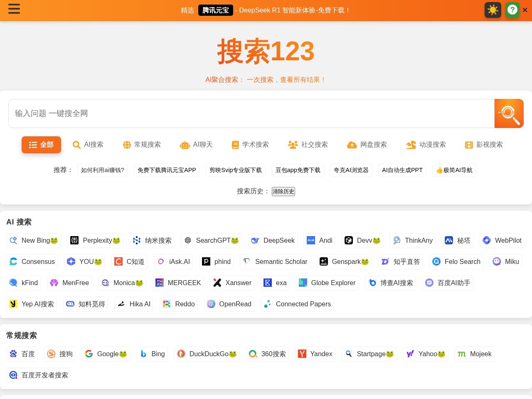Viewport: 532px width, 399px height.
Task: Click the DuckDuckGo search engine
Action: tap(207, 354)
